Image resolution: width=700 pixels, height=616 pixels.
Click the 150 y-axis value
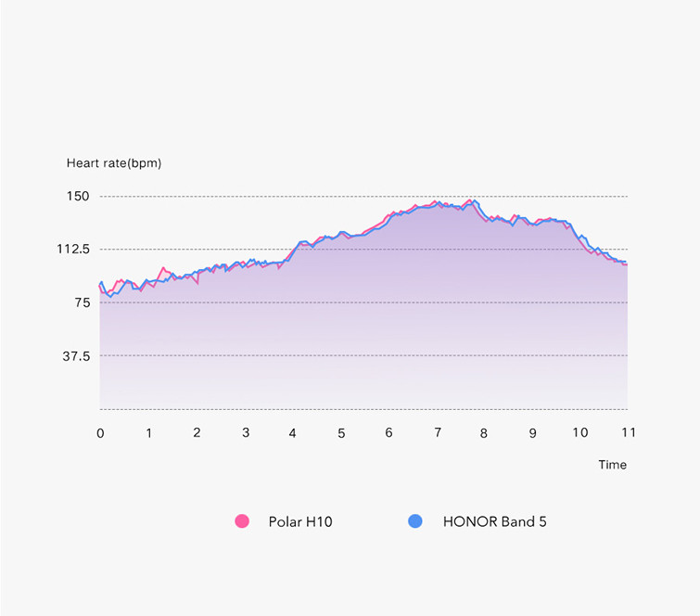coord(78,196)
